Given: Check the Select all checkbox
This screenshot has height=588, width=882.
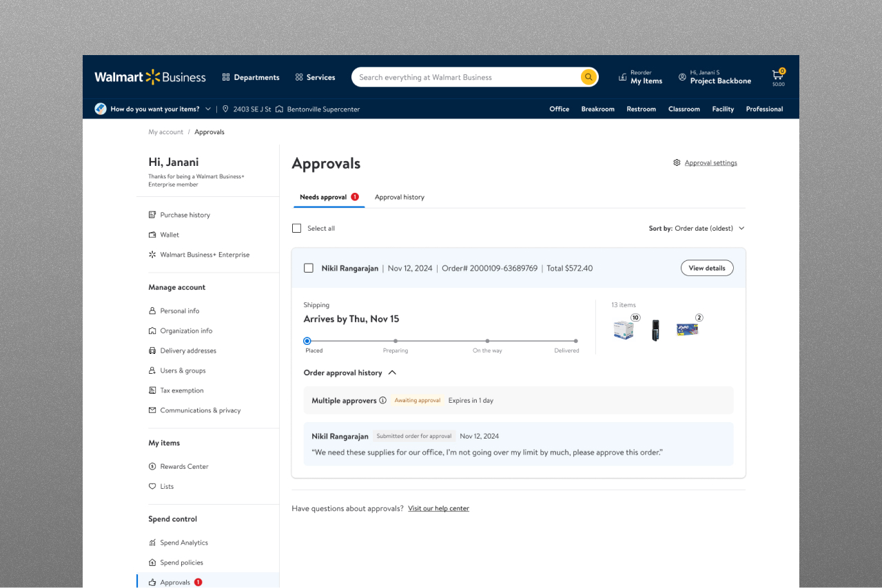Looking at the screenshot, I should (297, 229).
